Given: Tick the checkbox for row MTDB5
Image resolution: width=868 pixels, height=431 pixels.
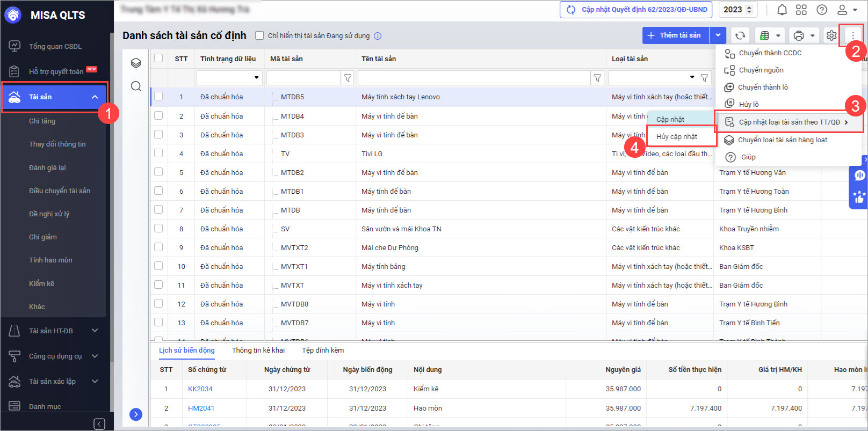Looking at the screenshot, I should (x=158, y=97).
